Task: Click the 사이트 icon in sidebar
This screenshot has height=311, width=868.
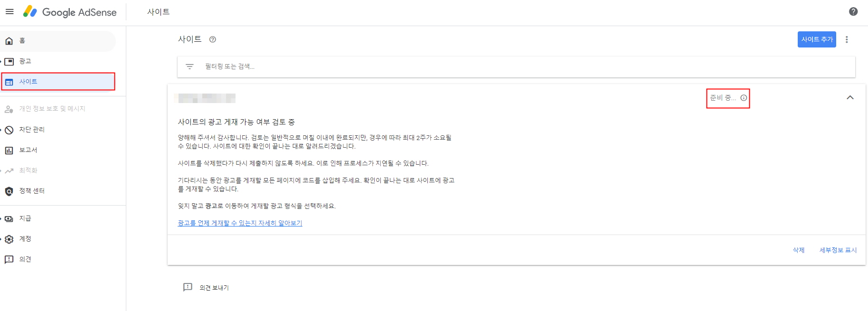Action: (x=9, y=81)
